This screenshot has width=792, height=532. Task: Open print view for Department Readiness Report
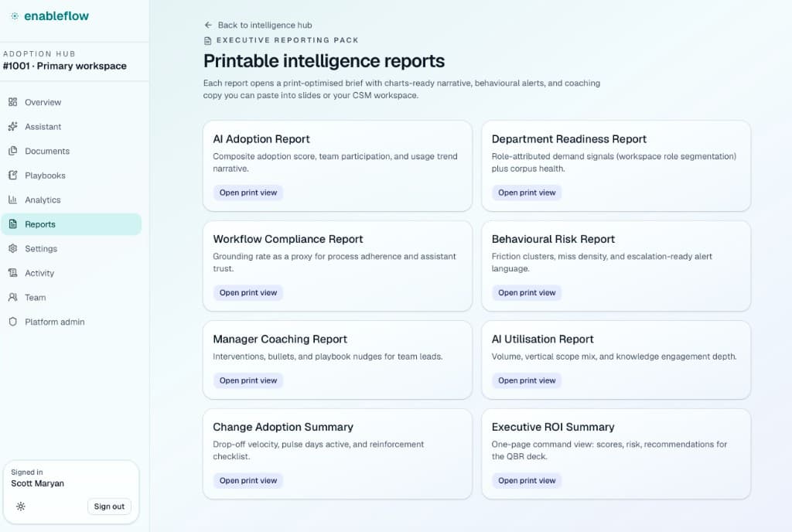527,193
